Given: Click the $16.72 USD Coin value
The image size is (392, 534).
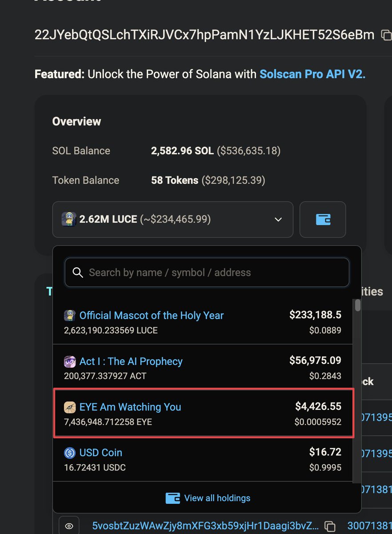Looking at the screenshot, I should tap(325, 452).
